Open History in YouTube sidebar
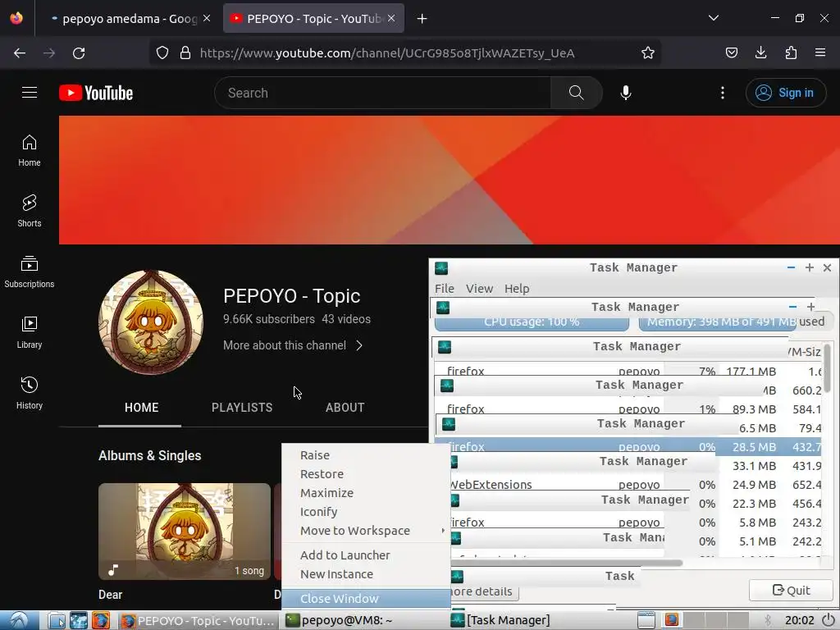 click(x=30, y=393)
